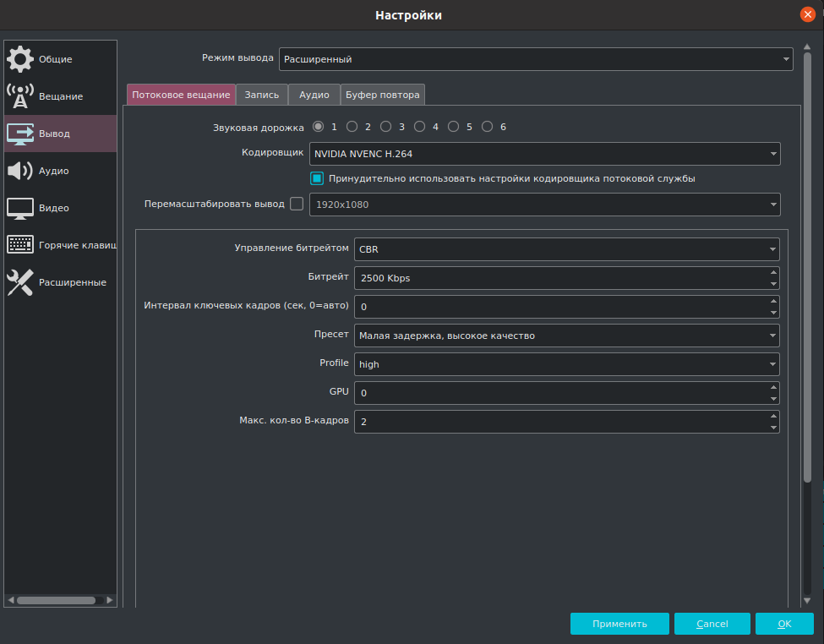Select audio track 5 radio button
Screen dimensions: 824x644
click(x=453, y=127)
